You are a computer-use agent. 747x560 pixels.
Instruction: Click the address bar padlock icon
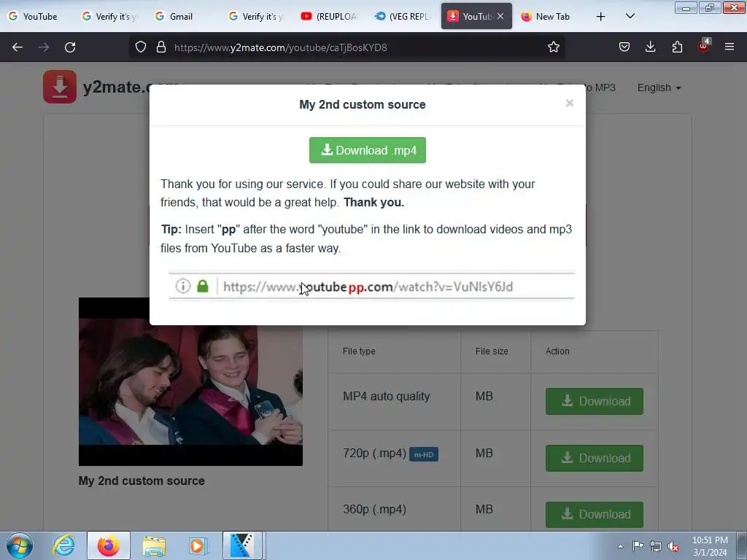[161, 47]
